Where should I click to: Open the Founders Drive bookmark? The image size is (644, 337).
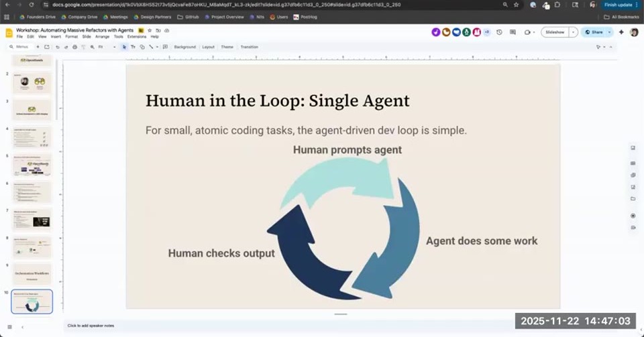(38, 17)
